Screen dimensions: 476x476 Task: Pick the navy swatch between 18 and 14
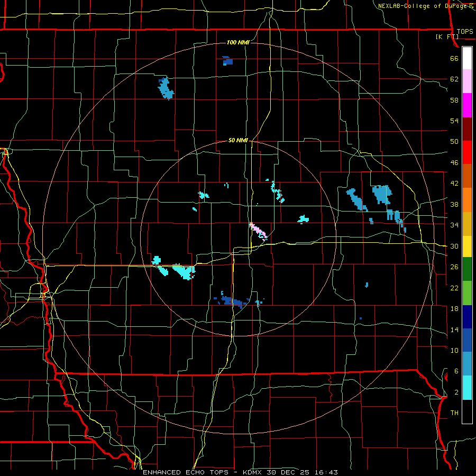pyautogui.click(x=467, y=317)
